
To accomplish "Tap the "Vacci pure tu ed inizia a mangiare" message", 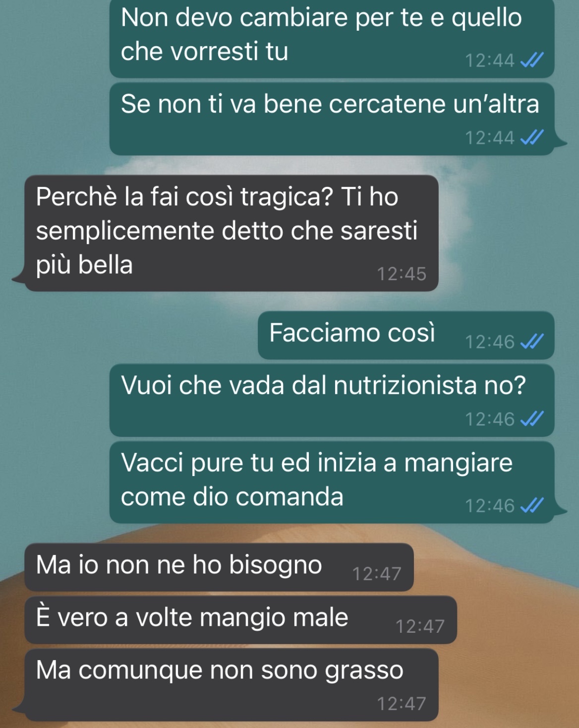I will coord(332,483).
